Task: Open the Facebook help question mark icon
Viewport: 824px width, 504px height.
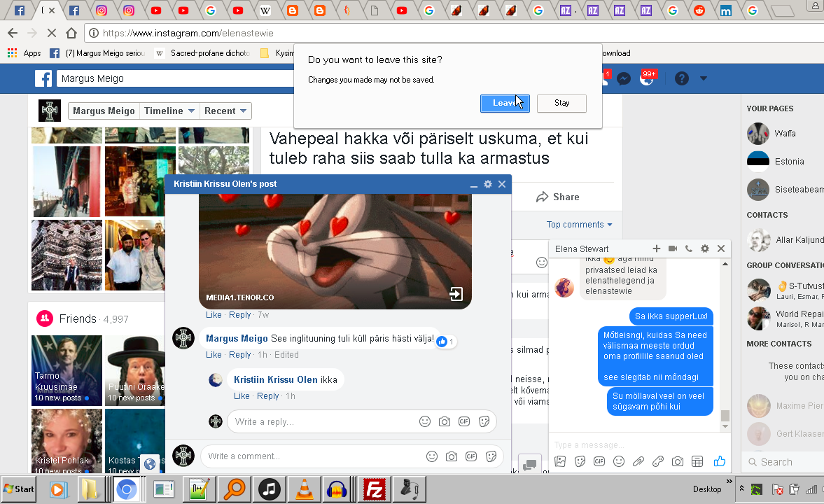Action: click(x=682, y=79)
